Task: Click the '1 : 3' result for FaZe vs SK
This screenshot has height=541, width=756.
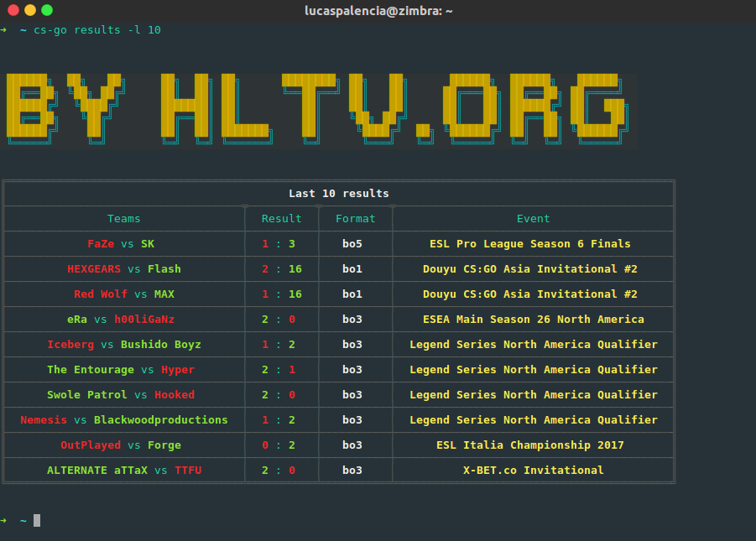Action: coord(279,243)
